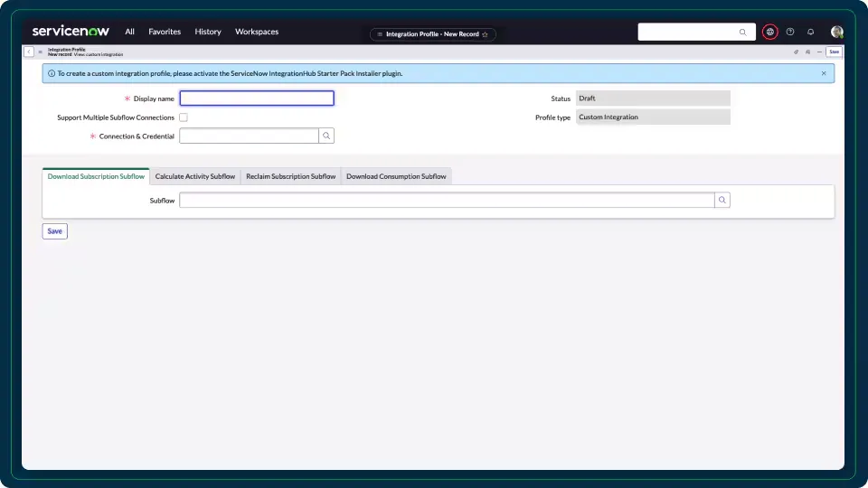This screenshot has width=868, height=488.
Task: Click the 'Profile type' label
Action: pos(552,117)
